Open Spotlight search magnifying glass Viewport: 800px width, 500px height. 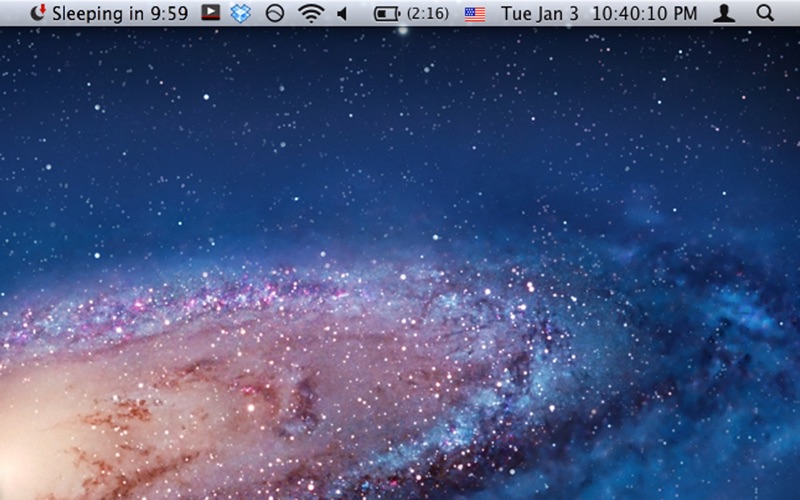765,13
